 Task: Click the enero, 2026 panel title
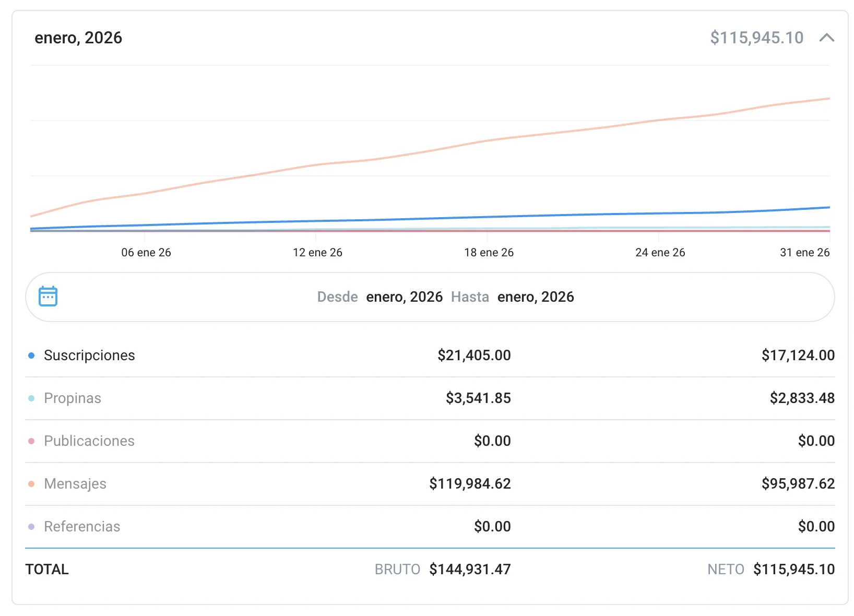pos(78,38)
